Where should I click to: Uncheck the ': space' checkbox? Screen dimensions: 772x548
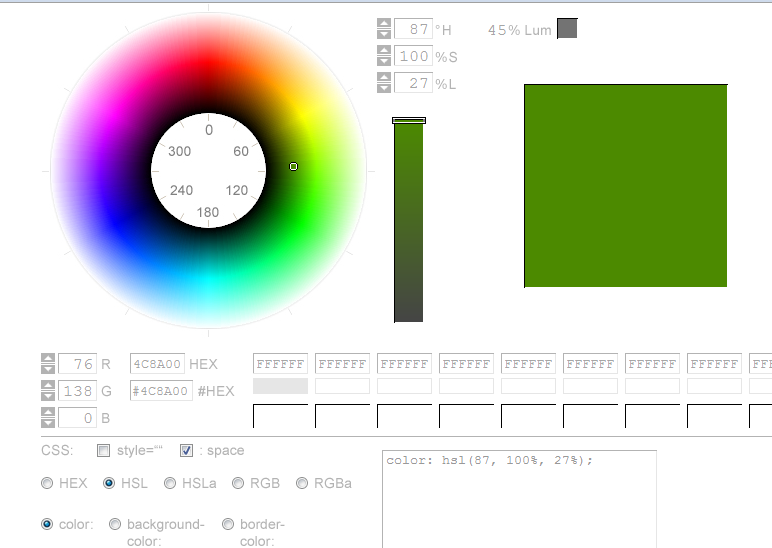click(x=186, y=451)
